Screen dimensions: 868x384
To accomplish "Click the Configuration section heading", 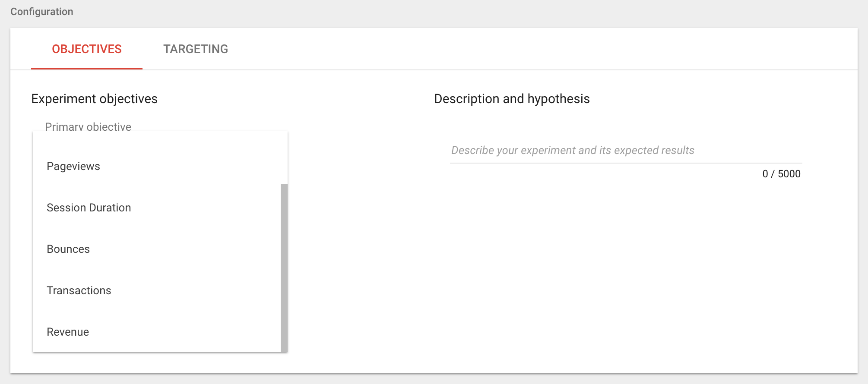I will click(x=42, y=12).
